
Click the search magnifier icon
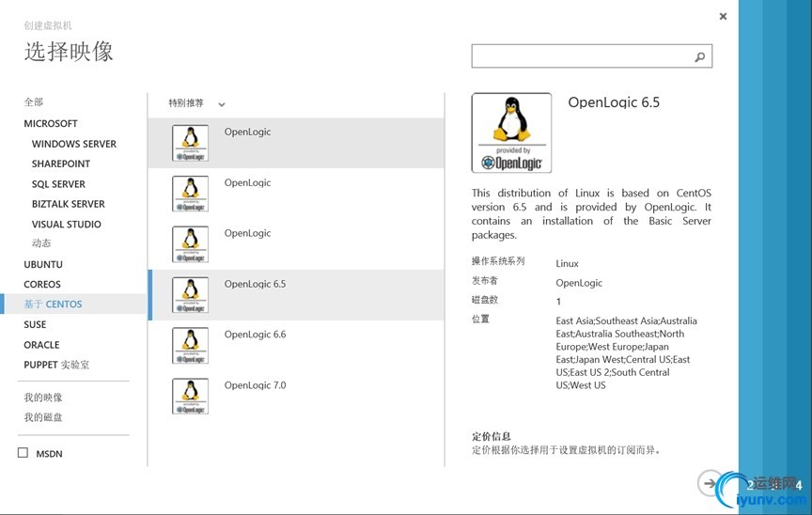699,57
